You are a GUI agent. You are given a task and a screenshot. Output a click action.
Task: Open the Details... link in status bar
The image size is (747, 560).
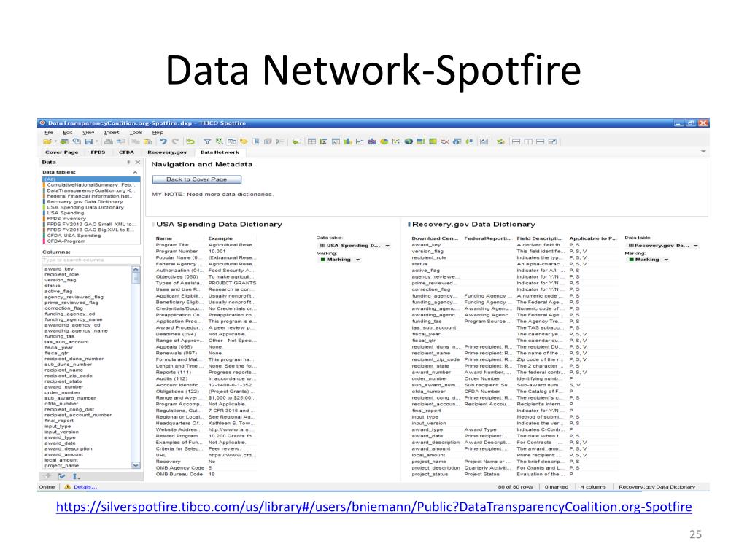[x=85, y=486]
